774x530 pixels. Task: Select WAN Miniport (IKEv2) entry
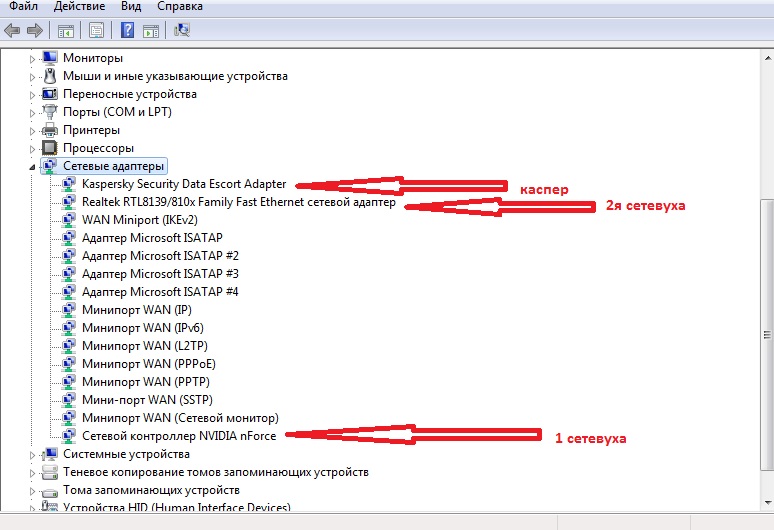click(139, 220)
